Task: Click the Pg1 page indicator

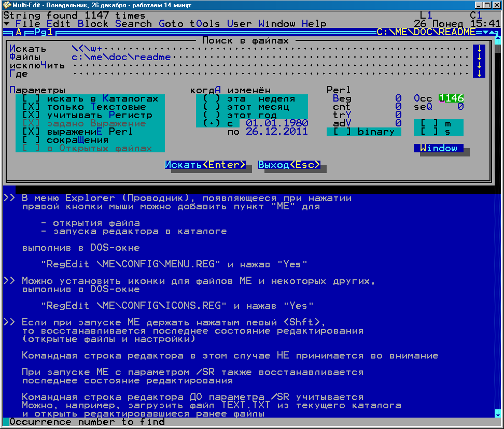Action: (44, 32)
